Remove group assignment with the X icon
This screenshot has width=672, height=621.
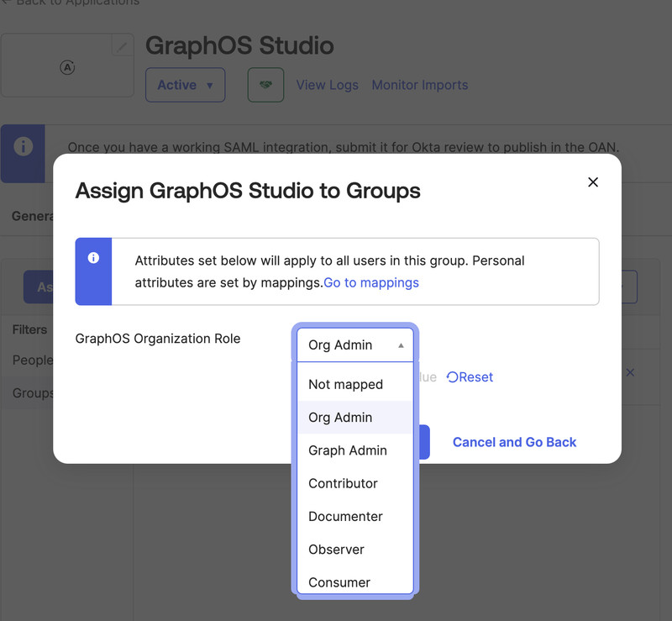point(630,372)
